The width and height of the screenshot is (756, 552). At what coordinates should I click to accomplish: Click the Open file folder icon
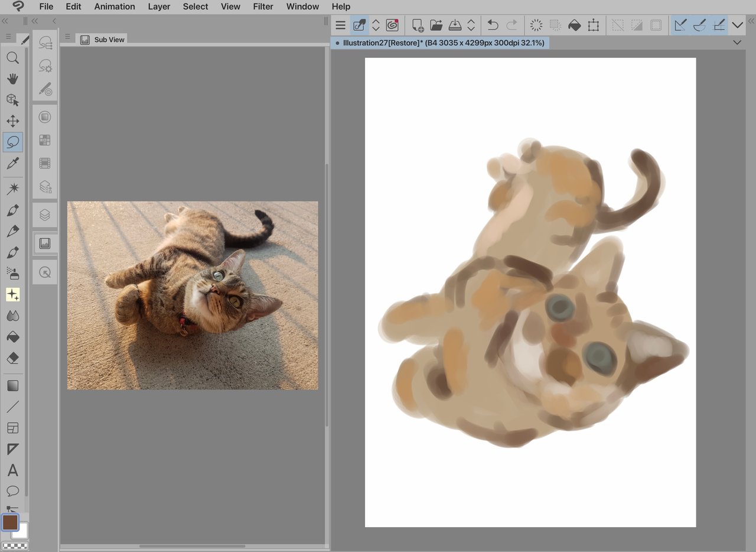pos(436,25)
